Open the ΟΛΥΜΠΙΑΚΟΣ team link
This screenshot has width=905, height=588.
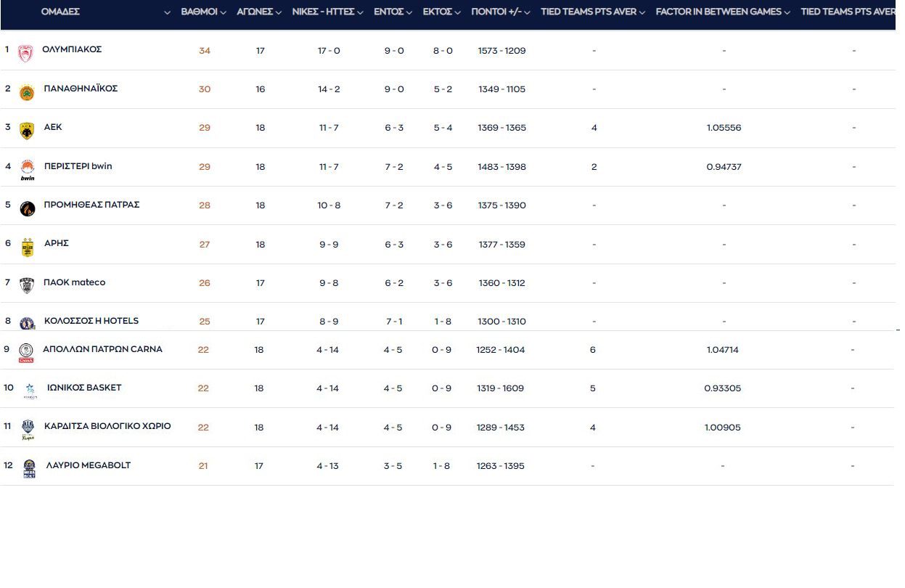72,49
